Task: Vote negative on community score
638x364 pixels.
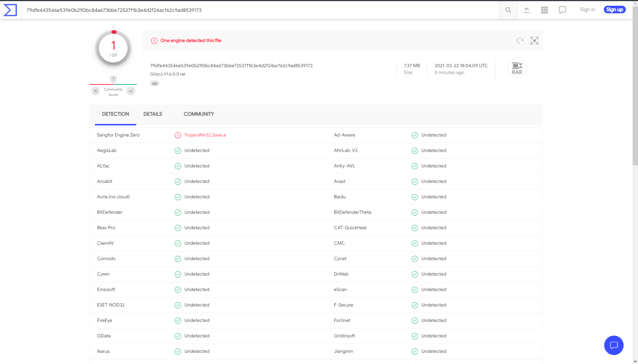Action: [x=96, y=91]
